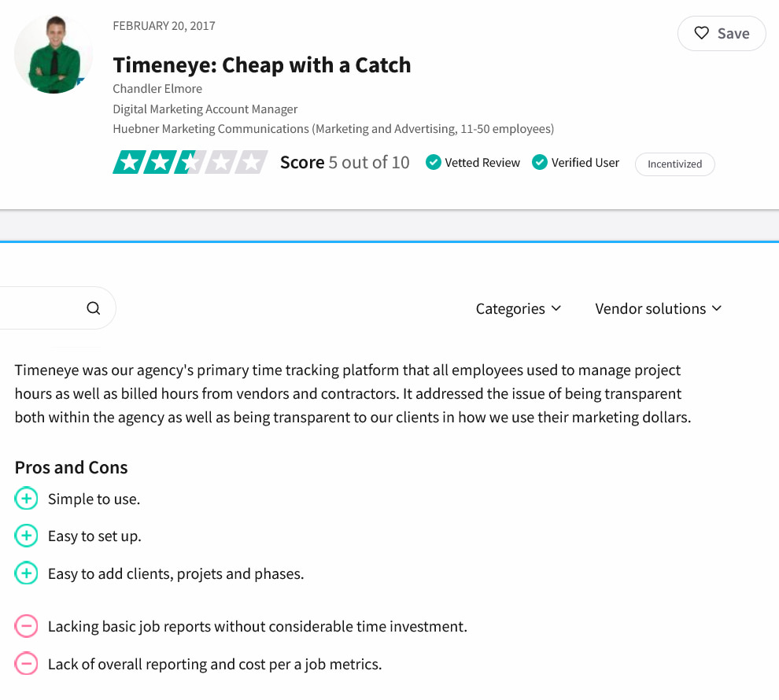Click minus icon beside 'Lacking basic job reports'
779x700 pixels.
(26, 627)
